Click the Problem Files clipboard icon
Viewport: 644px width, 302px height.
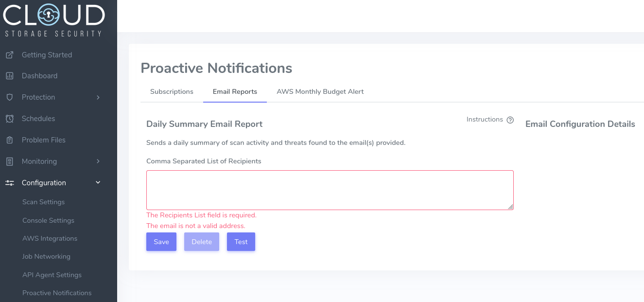(9, 140)
